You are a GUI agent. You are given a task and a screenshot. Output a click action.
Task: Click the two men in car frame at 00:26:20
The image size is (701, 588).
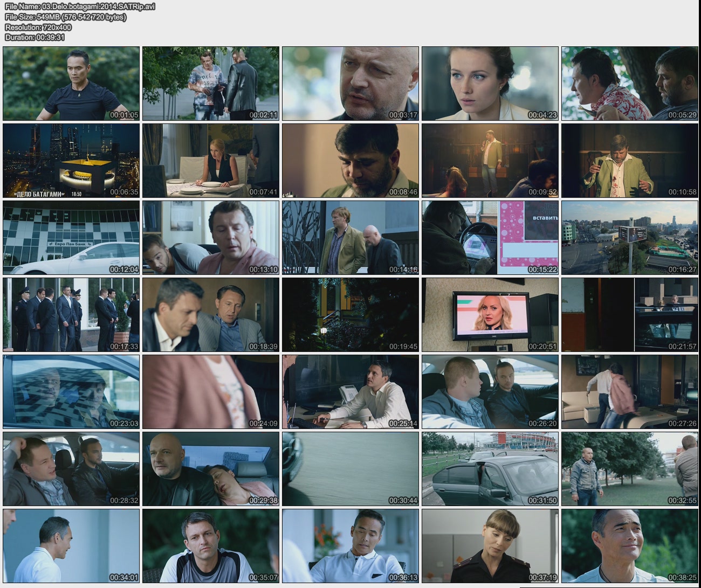pos(490,392)
